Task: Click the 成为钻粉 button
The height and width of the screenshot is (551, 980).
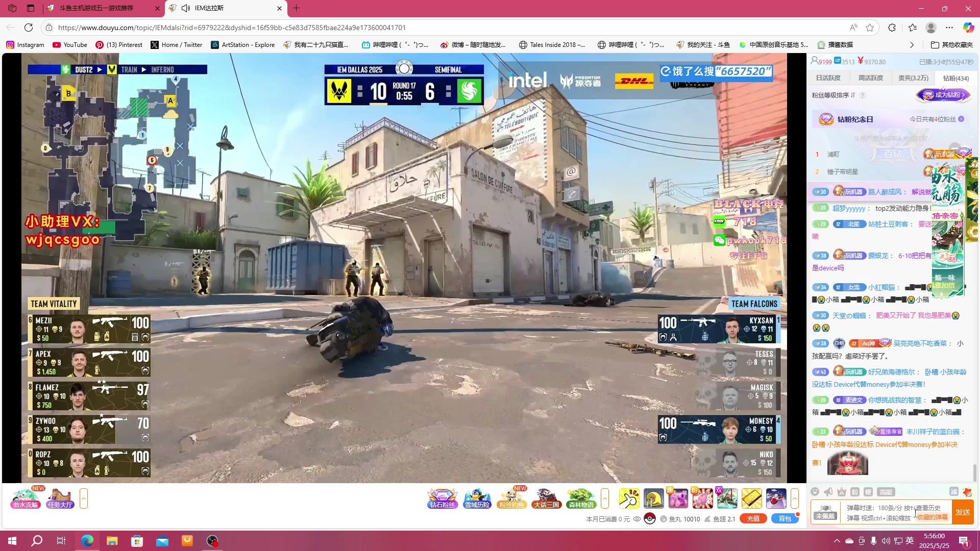Action: pyautogui.click(x=943, y=95)
